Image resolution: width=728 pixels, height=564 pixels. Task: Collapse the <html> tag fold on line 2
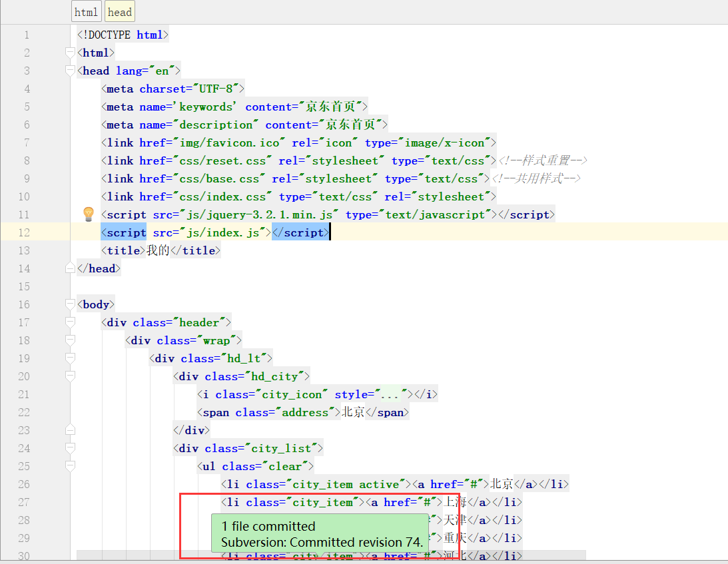pyautogui.click(x=70, y=53)
